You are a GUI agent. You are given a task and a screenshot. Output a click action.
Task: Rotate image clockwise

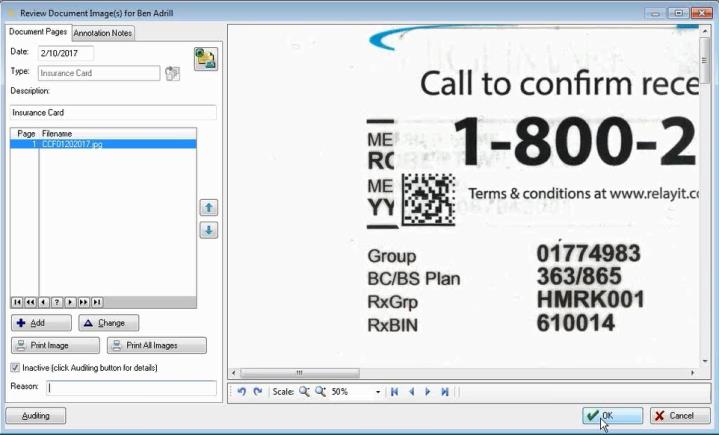coord(258,392)
